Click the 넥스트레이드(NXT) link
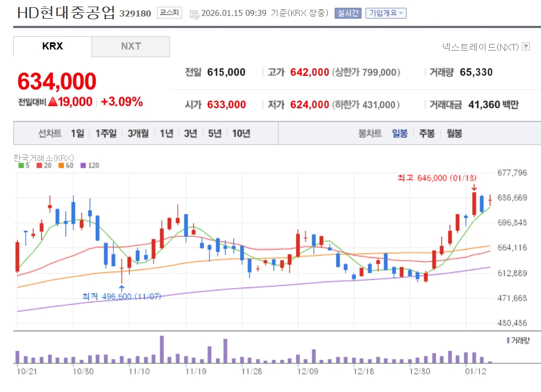 point(480,47)
